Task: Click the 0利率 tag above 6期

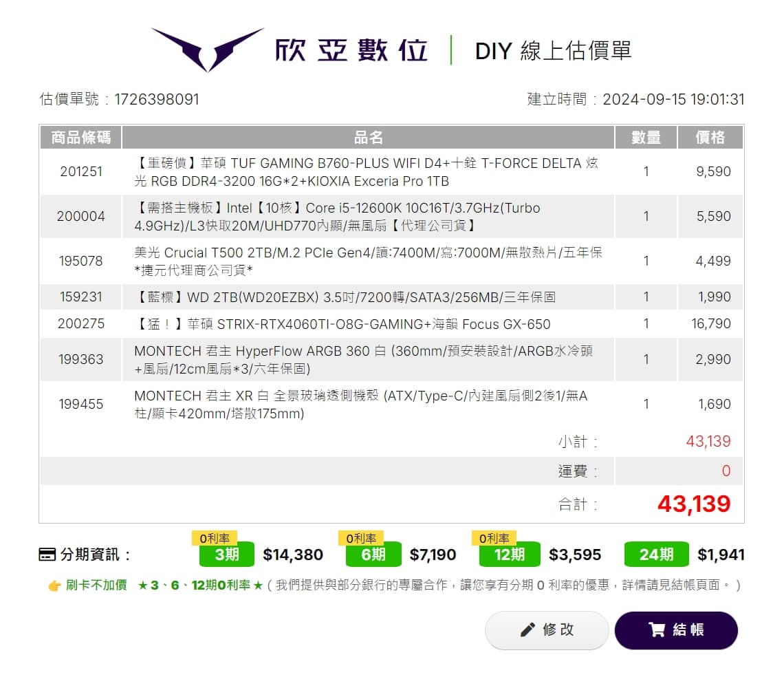Action: [361, 539]
